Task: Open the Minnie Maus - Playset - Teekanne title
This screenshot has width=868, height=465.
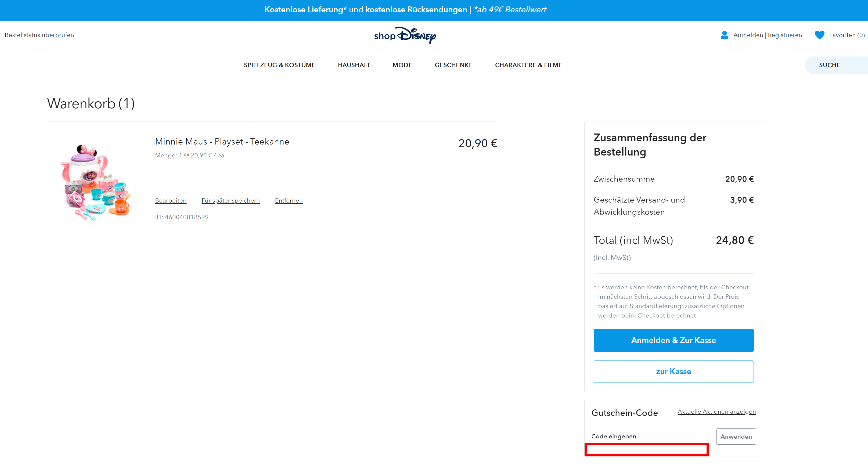Action: [x=222, y=142]
